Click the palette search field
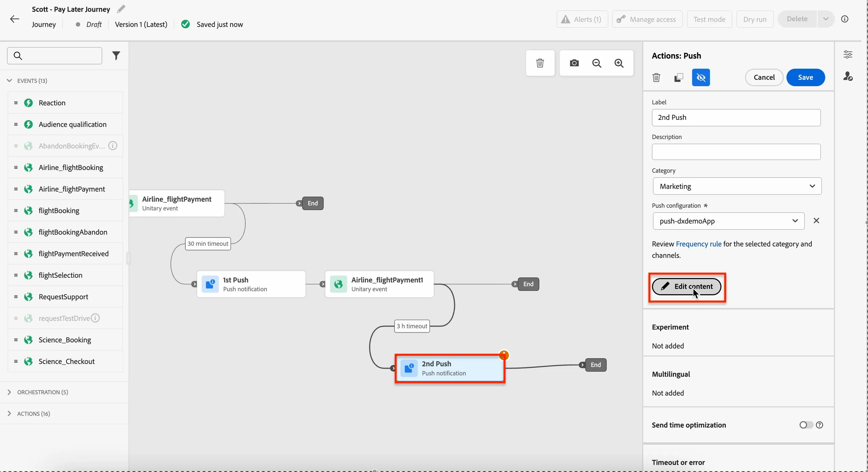The width and height of the screenshot is (868, 472). [55, 56]
